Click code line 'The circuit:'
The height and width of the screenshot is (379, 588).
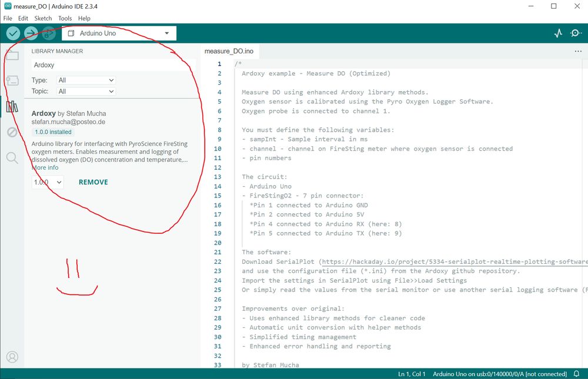(263, 177)
